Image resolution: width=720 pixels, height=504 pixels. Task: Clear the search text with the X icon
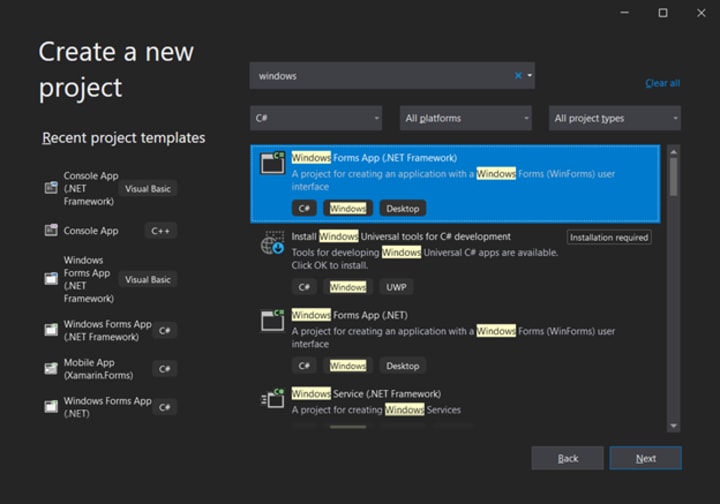tap(518, 76)
